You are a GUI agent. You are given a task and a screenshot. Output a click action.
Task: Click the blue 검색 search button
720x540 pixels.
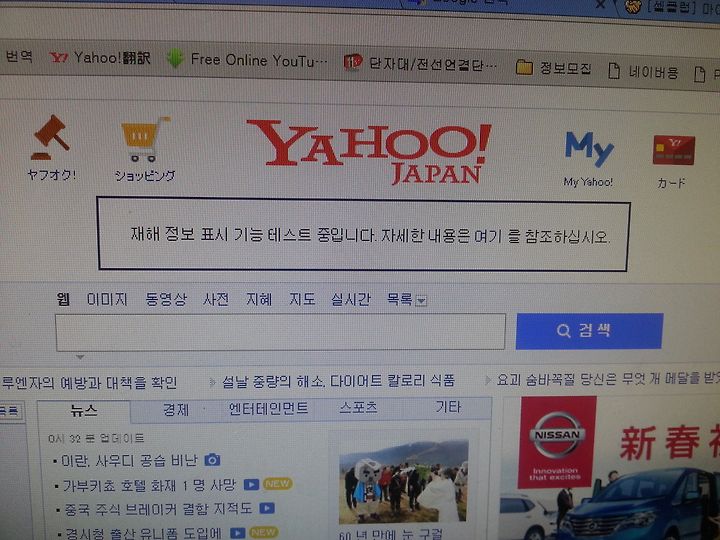click(590, 331)
